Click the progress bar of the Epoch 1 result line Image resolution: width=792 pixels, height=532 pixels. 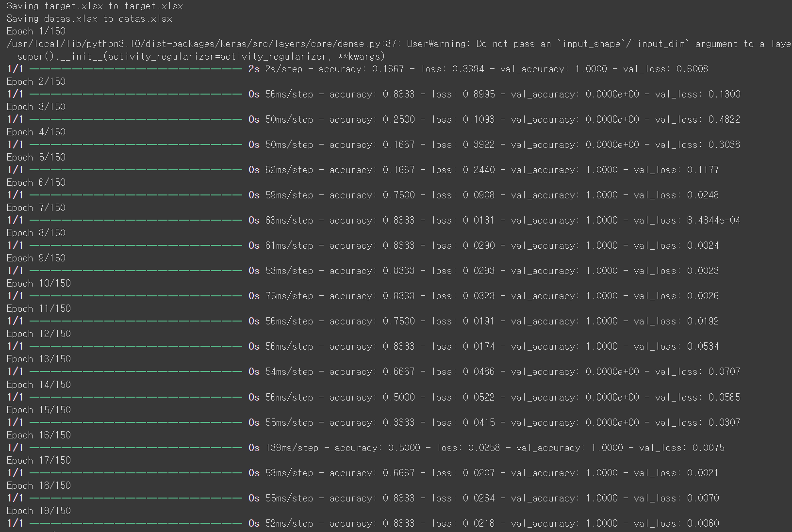point(136,69)
